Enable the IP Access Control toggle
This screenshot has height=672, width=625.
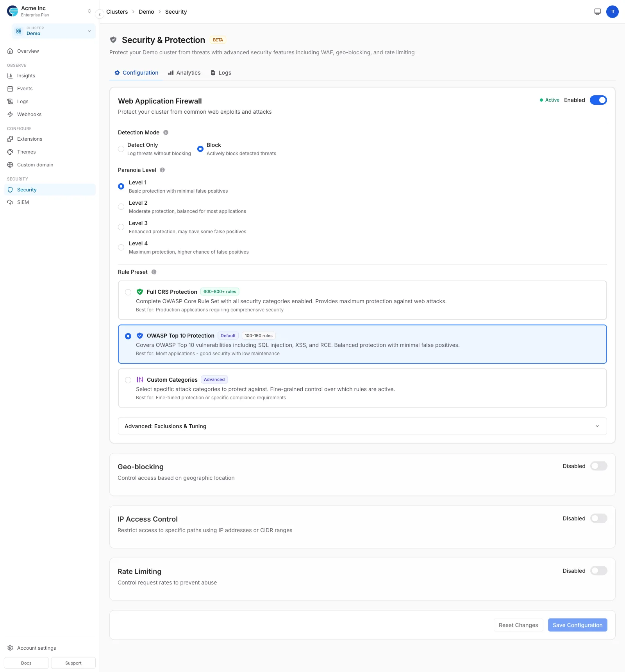(x=598, y=518)
